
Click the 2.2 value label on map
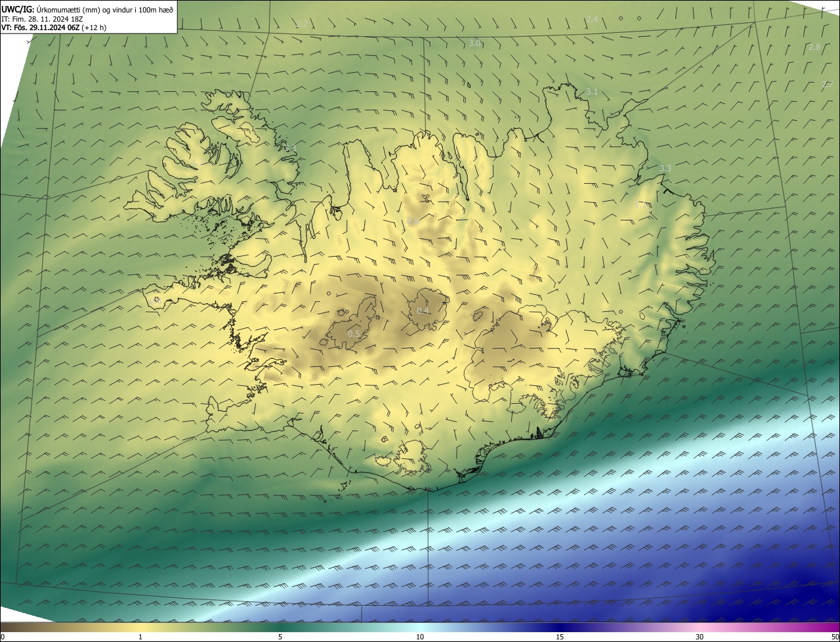[302, 24]
